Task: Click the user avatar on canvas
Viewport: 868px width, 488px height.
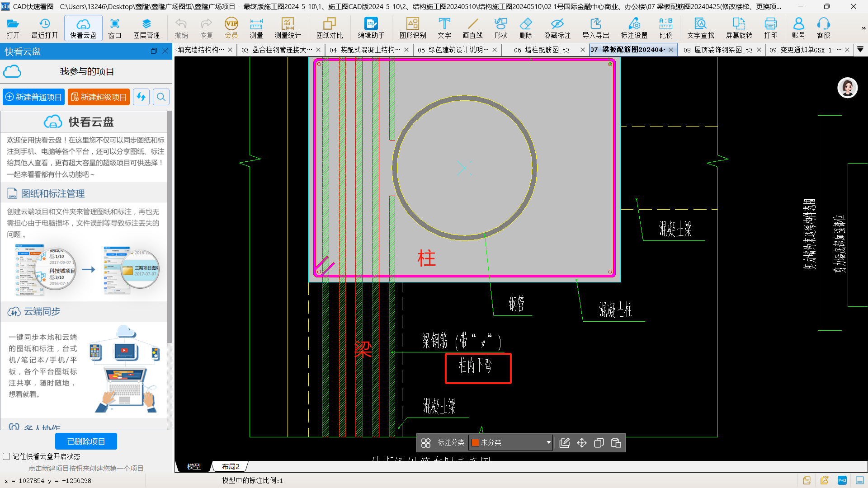Action: [x=848, y=88]
